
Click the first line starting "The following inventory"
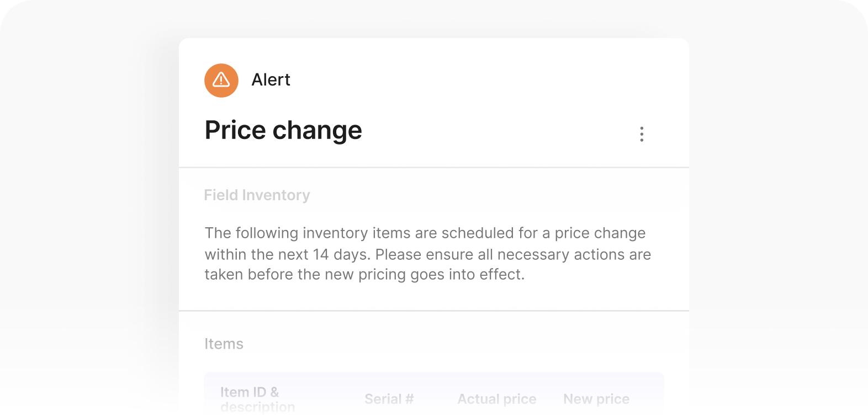425,233
